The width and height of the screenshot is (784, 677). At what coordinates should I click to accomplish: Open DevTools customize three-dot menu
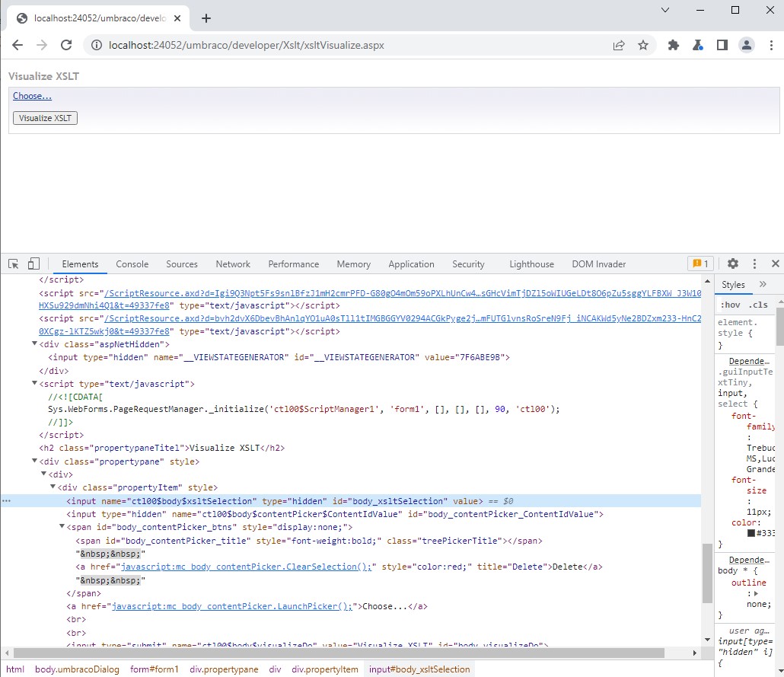pyautogui.click(x=754, y=263)
